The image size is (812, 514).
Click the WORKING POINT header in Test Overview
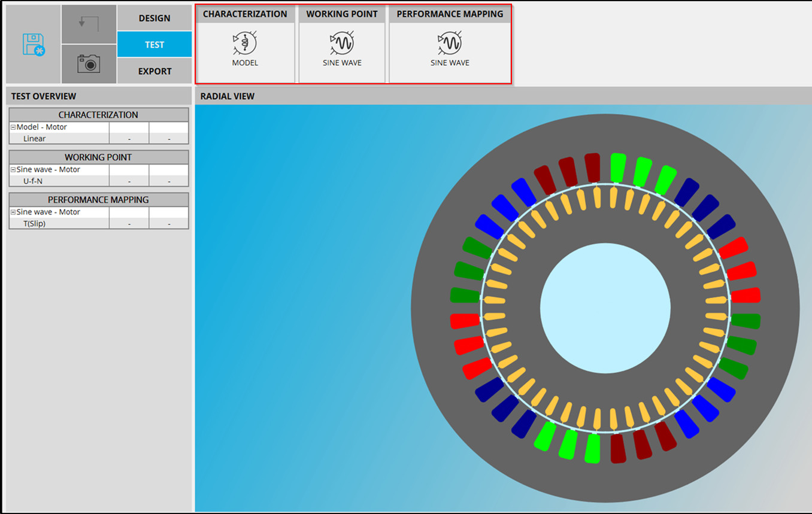click(98, 157)
